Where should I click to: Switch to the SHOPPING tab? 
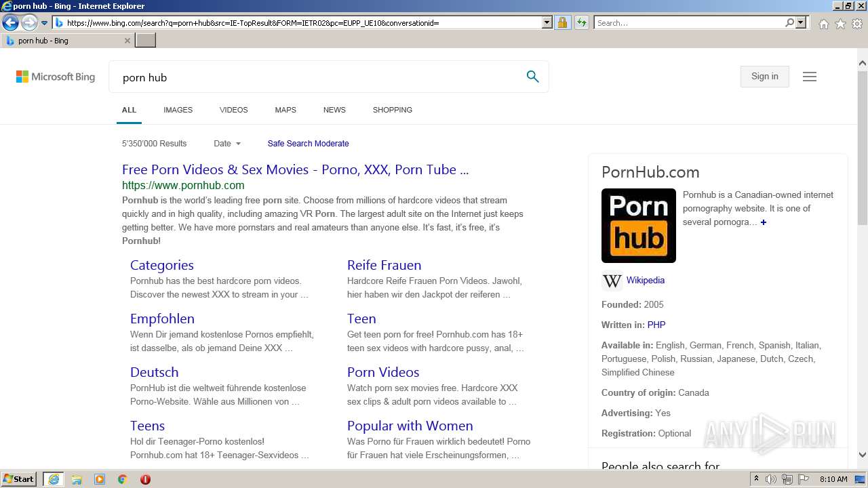(392, 110)
